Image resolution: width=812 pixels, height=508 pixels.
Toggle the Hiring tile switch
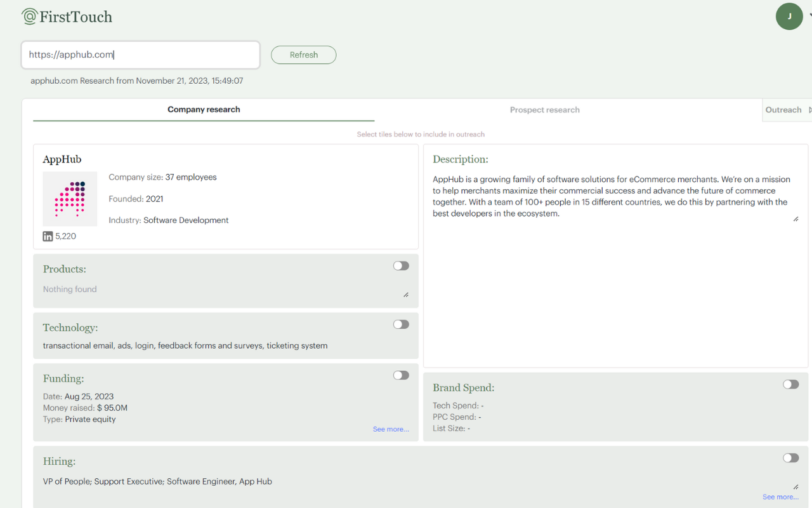coord(790,458)
